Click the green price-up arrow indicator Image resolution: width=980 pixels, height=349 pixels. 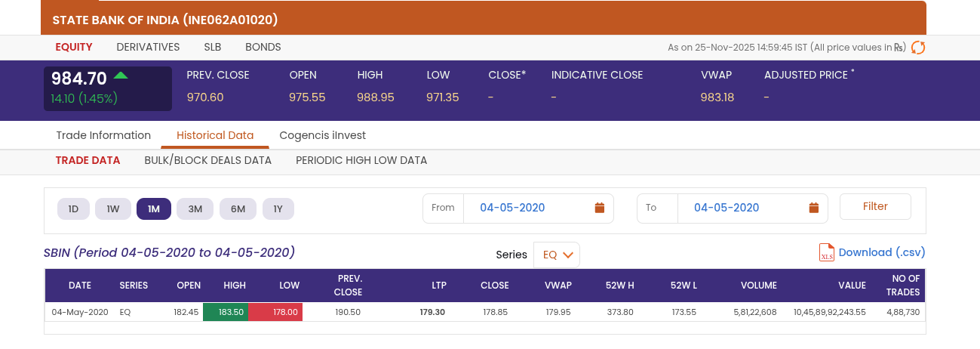[121, 76]
